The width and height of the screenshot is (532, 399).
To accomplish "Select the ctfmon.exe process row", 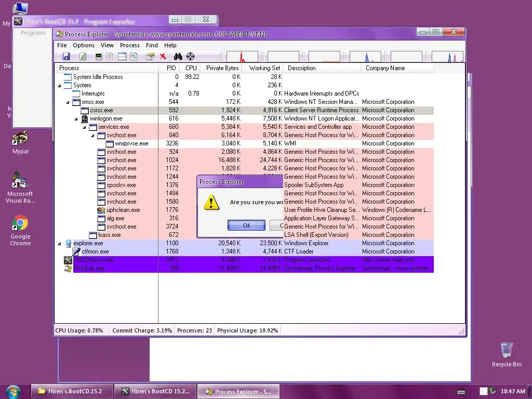I will point(244,251).
